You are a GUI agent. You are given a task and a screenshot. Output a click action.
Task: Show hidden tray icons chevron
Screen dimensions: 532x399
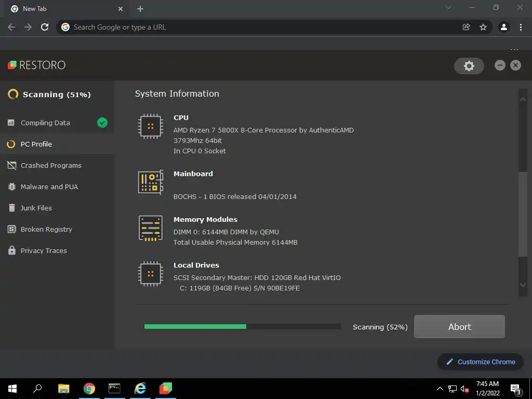click(440, 389)
